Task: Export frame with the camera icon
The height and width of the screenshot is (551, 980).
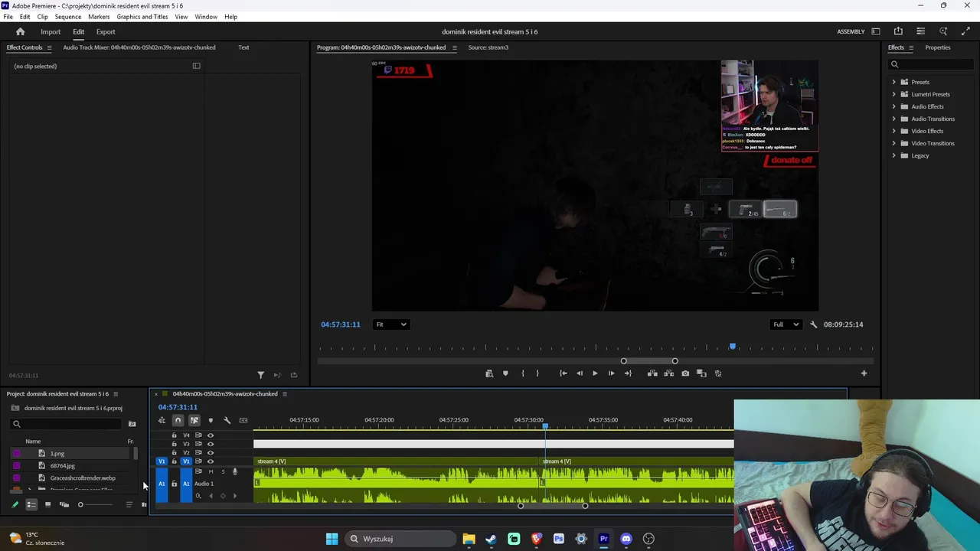Action: pyautogui.click(x=685, y=373)
